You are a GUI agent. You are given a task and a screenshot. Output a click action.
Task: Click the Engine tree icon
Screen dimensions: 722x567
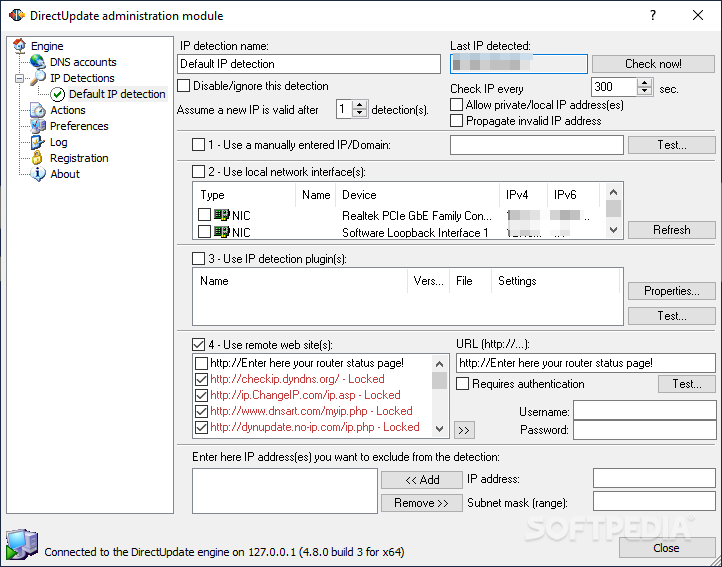20,46
